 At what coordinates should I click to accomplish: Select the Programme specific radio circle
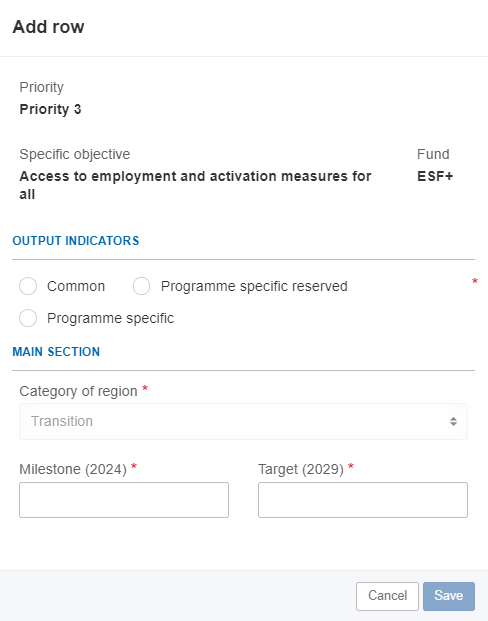(x=28, y=318)
